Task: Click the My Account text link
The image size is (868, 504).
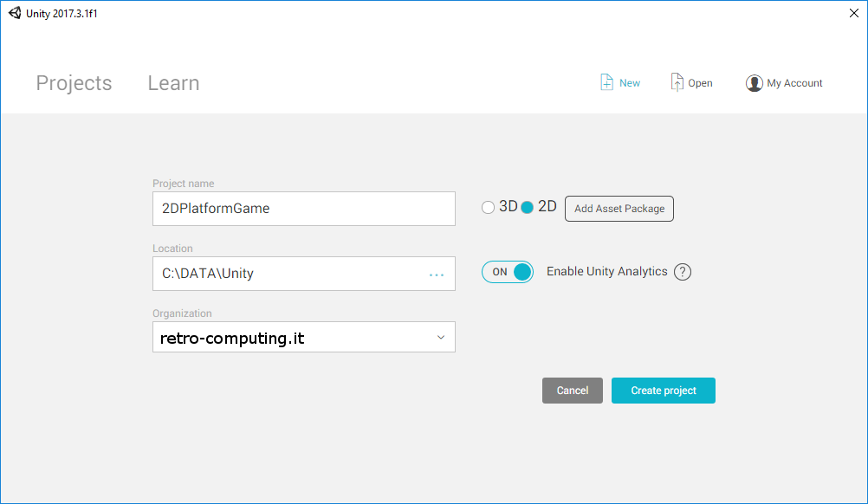Action: [x=794, y=83]
